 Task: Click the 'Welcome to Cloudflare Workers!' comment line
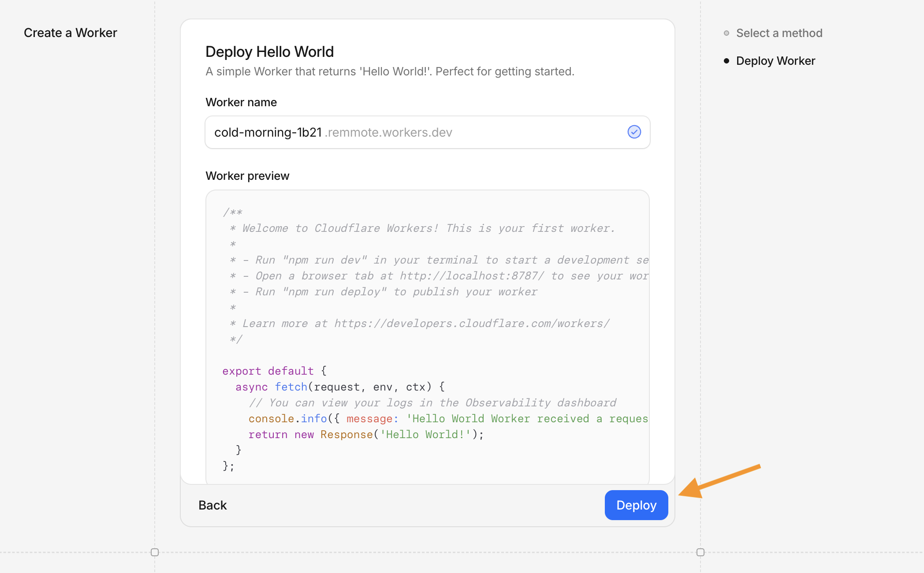pos(422,228)
